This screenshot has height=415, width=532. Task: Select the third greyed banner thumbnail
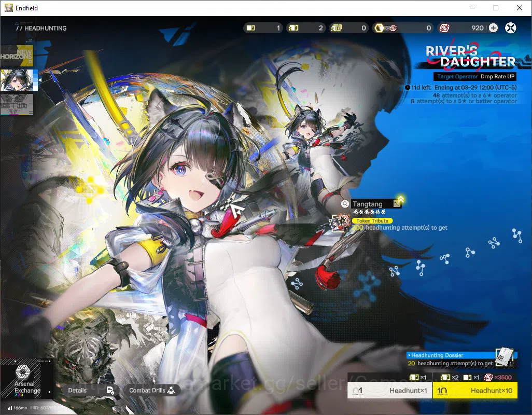click(17, 104)
